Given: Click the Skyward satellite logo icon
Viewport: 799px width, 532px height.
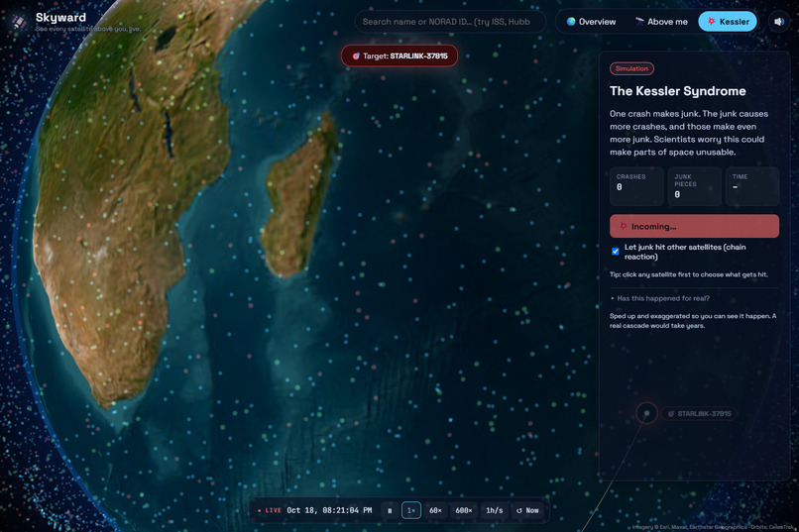Looking at the screenshot, I should point(19,22).
